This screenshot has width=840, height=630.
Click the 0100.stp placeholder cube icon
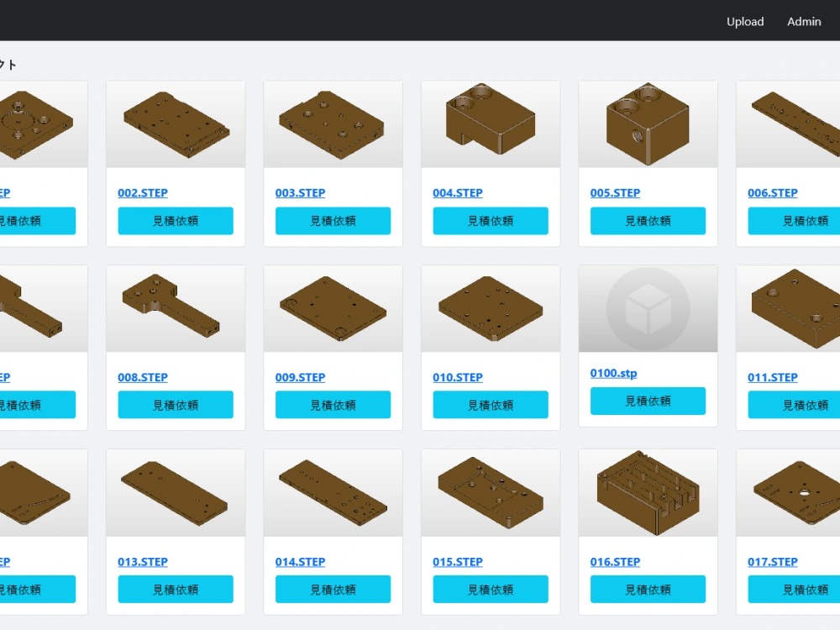point(648,308)
